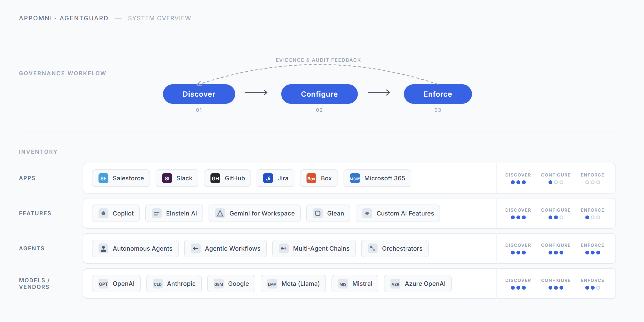Select the Jira icon

(x=268, y=178)
